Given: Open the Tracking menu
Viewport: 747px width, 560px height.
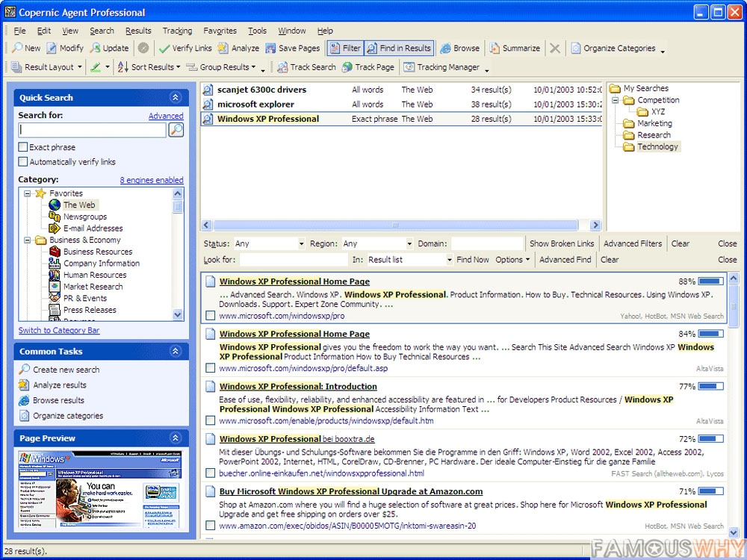Looking at the screenshot, I should pyautogui.click(x=177, y=31).
